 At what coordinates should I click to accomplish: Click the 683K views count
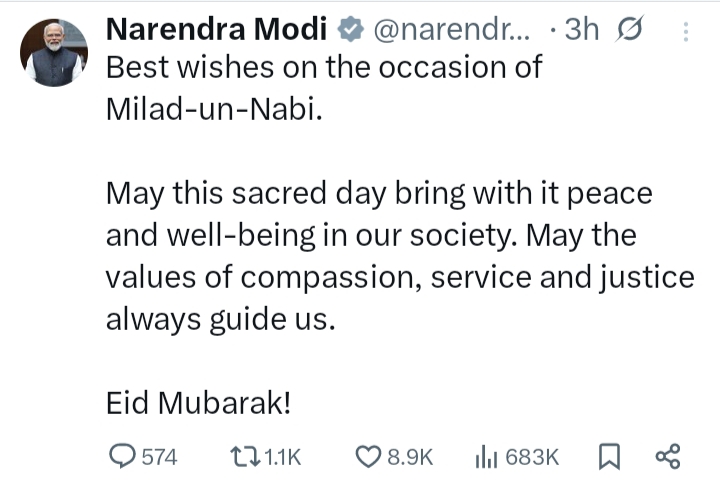click(x=532, y=457)
